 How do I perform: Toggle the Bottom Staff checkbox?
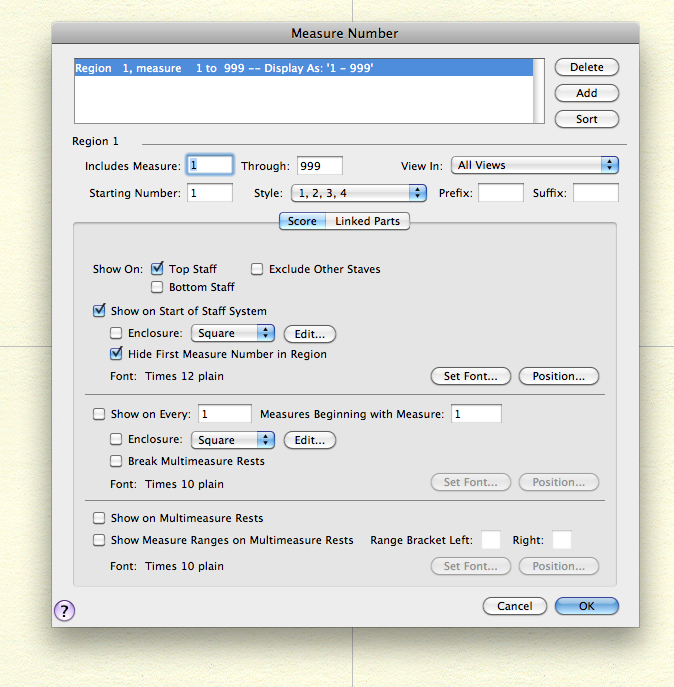click(157, 287)
